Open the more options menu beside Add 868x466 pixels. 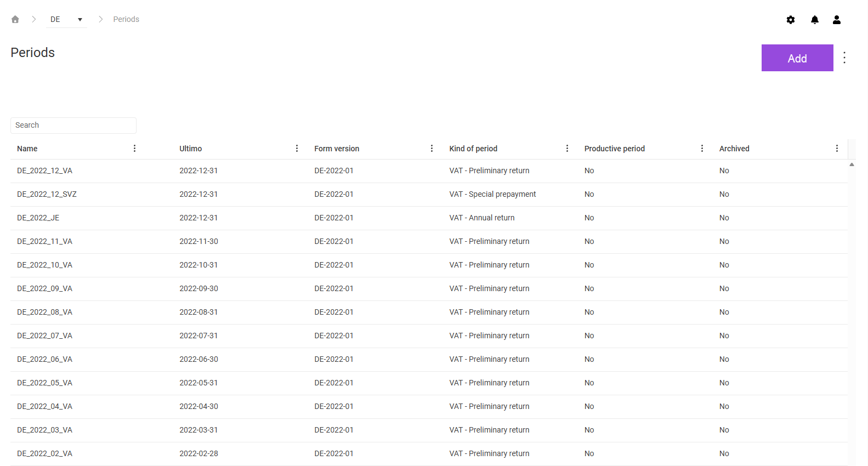click(844, 58)
